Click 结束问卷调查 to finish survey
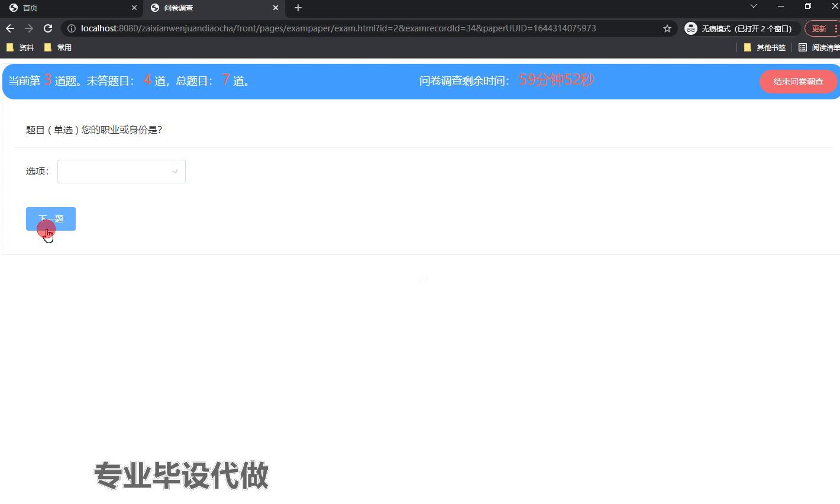840x504 pixels. [x=797, y=82]
